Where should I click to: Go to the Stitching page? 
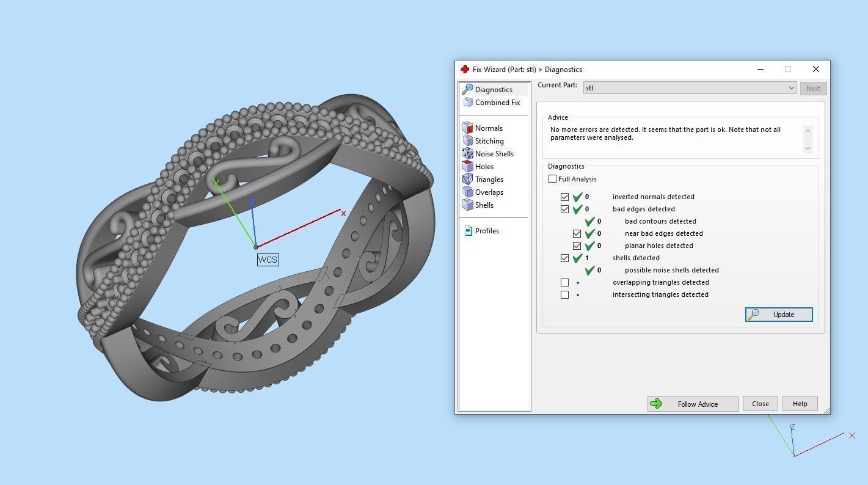tap(489, 141)
